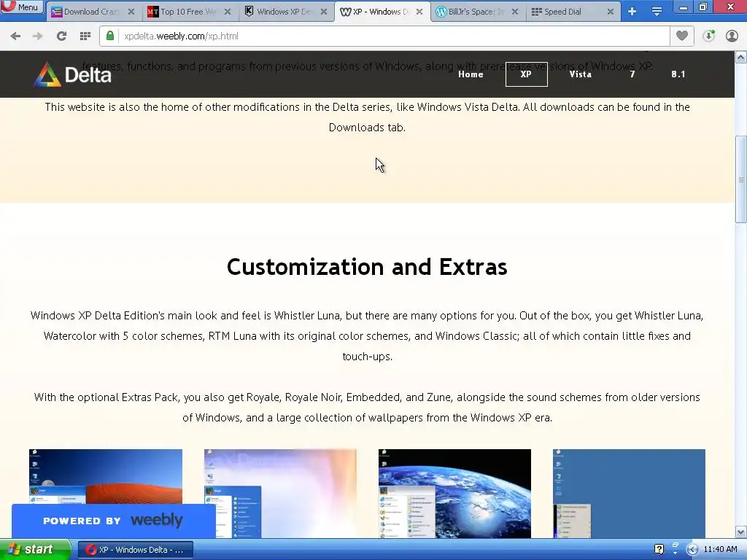Open the Windows Classic blue screenshot thumbnail

pyautogui.click(x=630, y=494)
